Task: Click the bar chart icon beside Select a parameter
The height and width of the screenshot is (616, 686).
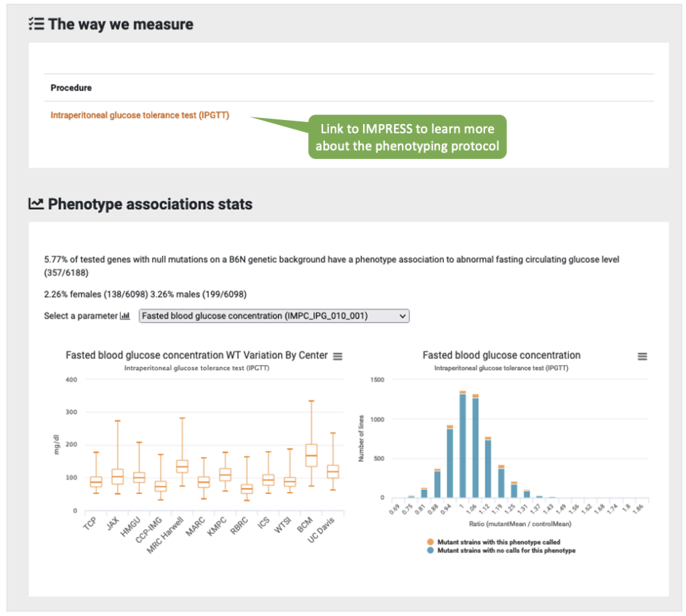Action: click(x=125, y=316)
